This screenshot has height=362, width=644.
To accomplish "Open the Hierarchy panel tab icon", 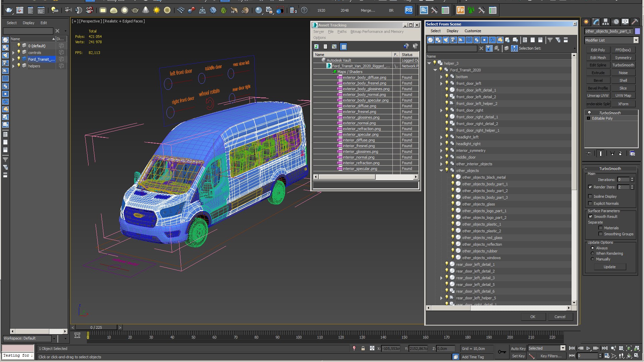I will 605,22.
